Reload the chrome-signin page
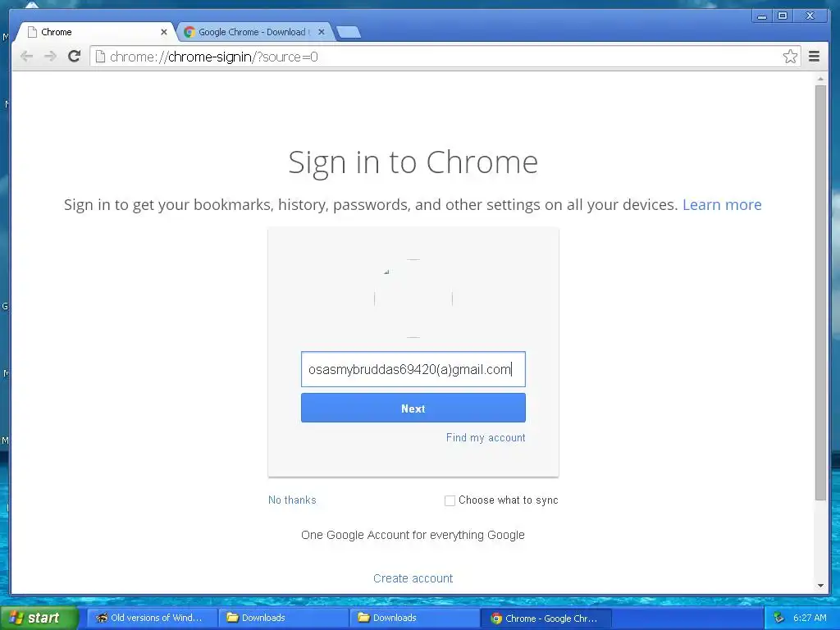The width and height of the screenshot is (840, 630). point(74,56)
